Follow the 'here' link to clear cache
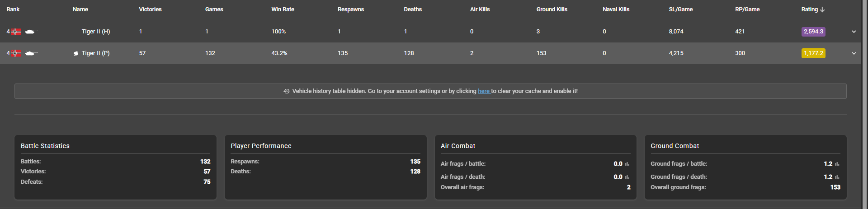Image resolution: width=868 pixels, height=209 pixels. [484, 91]
